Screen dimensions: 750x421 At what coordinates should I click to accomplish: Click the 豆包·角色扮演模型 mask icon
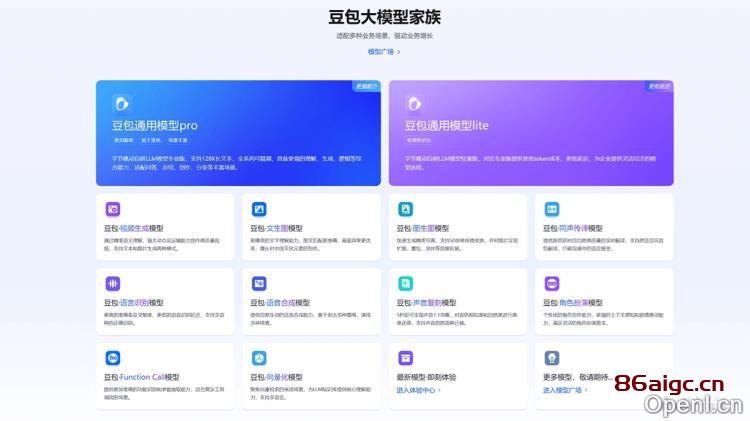552,284
